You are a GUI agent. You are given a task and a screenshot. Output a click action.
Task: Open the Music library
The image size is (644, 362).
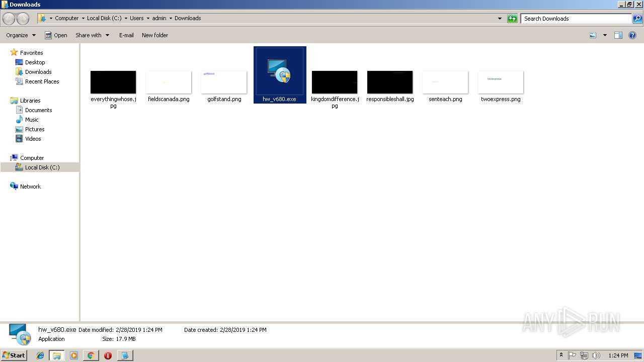tap(32, 120)
